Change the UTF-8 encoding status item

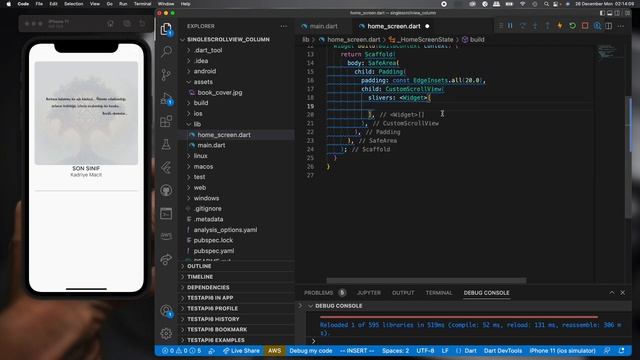click(x=425, y=351)
